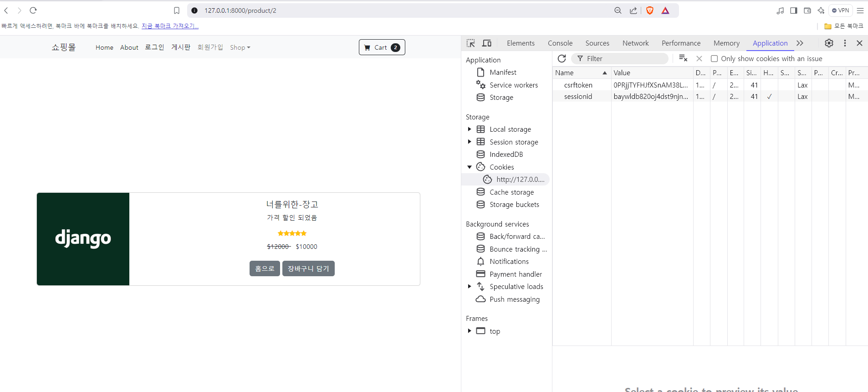This screenshot has width=868, height=392.
Task: Open DevTools settings gear
Action: tap(829, 43)
